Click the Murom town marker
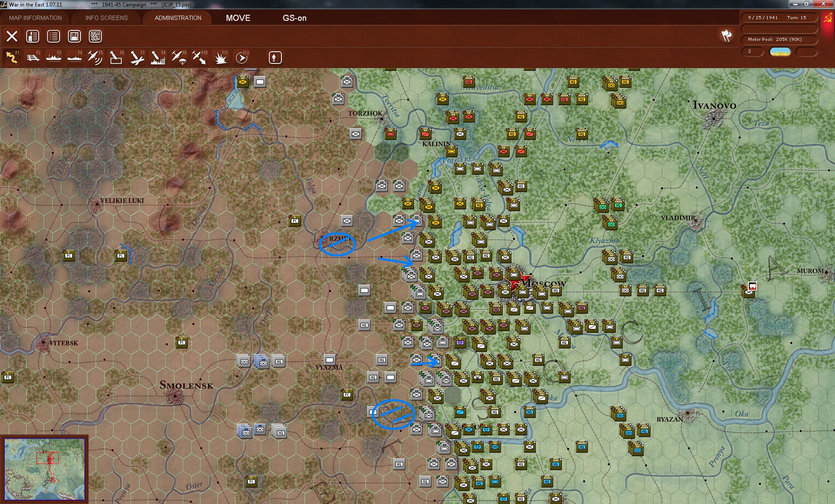Viewport: 835px width, 504px height. [x=826, y=272]
